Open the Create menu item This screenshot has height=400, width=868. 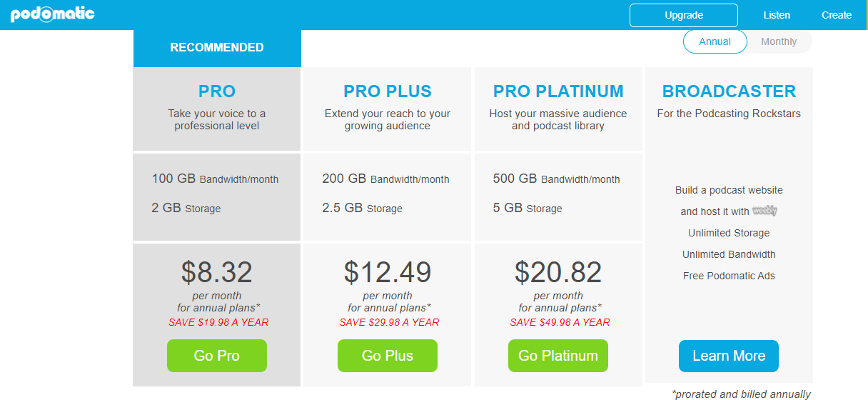[837, 15]
